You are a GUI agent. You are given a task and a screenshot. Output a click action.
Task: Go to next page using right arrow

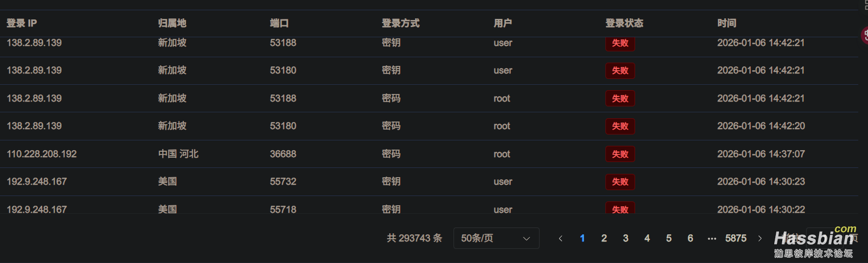[760, 238]
